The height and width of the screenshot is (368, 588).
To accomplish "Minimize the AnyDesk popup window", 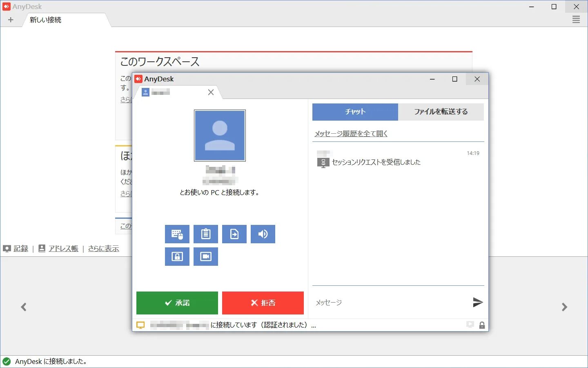I will [432, 79].
